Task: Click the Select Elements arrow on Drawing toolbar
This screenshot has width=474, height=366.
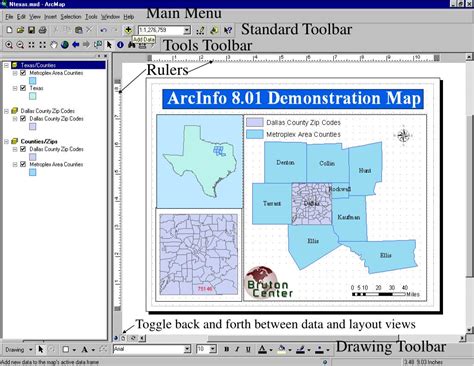Action: [x=41, y=349]
